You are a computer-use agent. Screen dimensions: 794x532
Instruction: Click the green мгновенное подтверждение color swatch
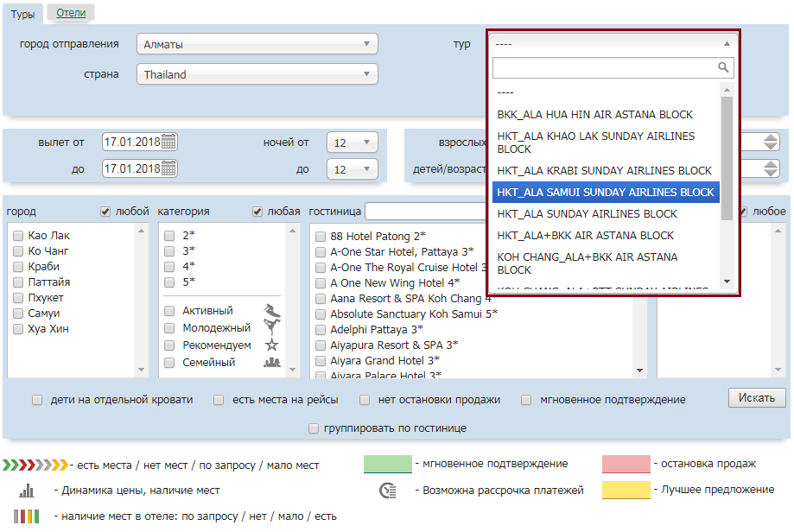click(387, 465)
